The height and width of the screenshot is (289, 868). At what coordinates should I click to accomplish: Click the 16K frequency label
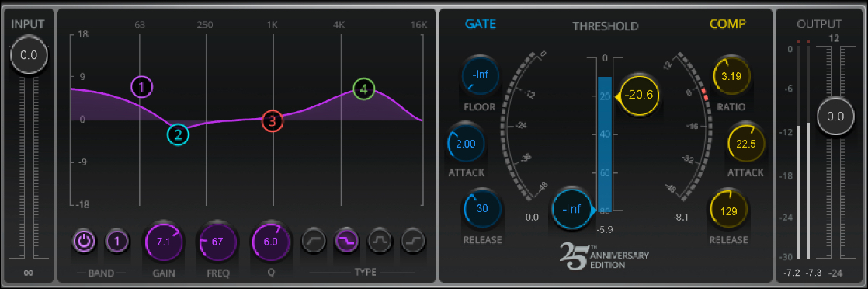418,24
